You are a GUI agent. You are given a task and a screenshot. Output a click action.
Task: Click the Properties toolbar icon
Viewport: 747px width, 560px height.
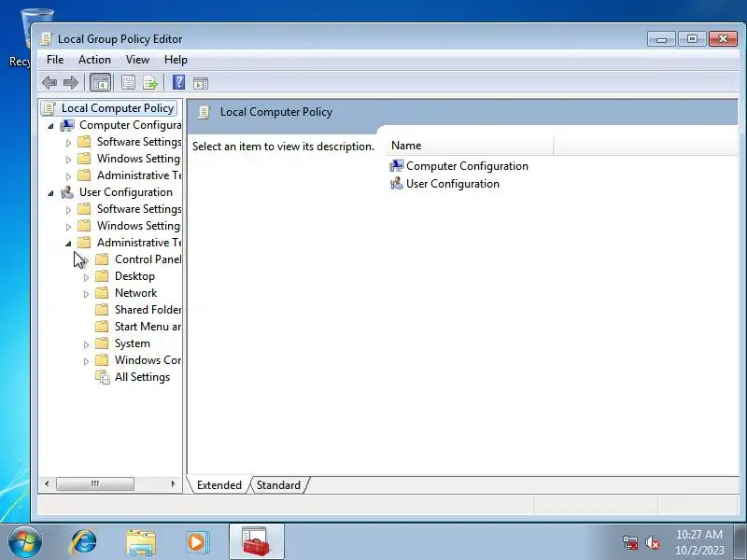pyautogui.click(x=128, y=83)
